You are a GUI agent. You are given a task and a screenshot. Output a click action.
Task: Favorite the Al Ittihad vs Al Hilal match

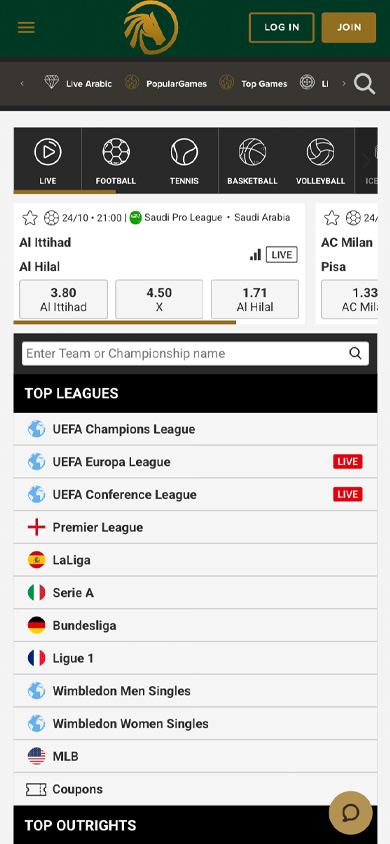30,218
